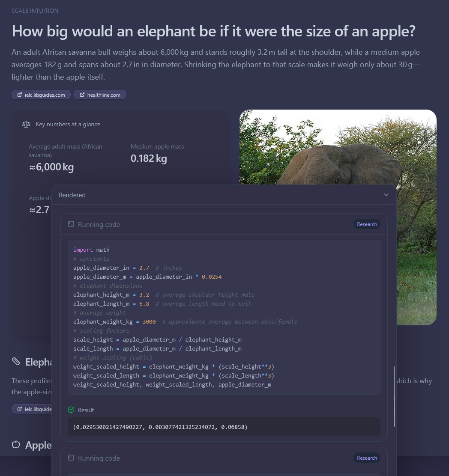
Task: Collapse the Rendered panel chevron
Action: [386, 195]
